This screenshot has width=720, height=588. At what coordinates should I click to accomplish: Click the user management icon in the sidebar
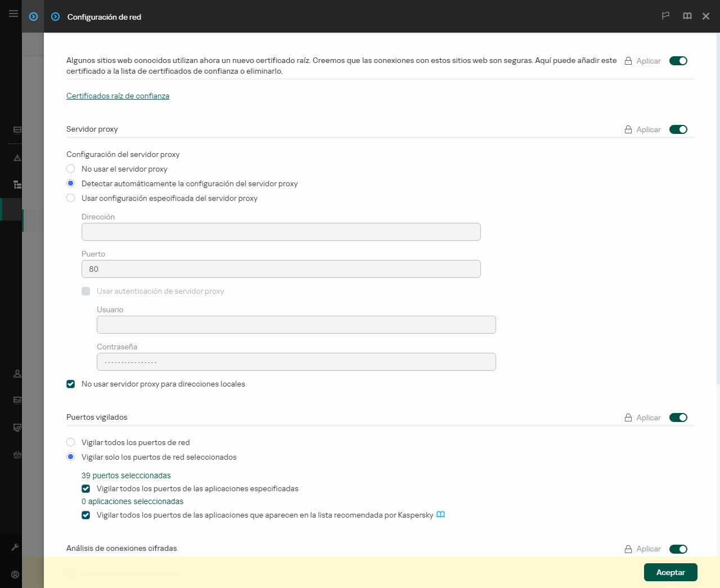click(x=16, y=373)
